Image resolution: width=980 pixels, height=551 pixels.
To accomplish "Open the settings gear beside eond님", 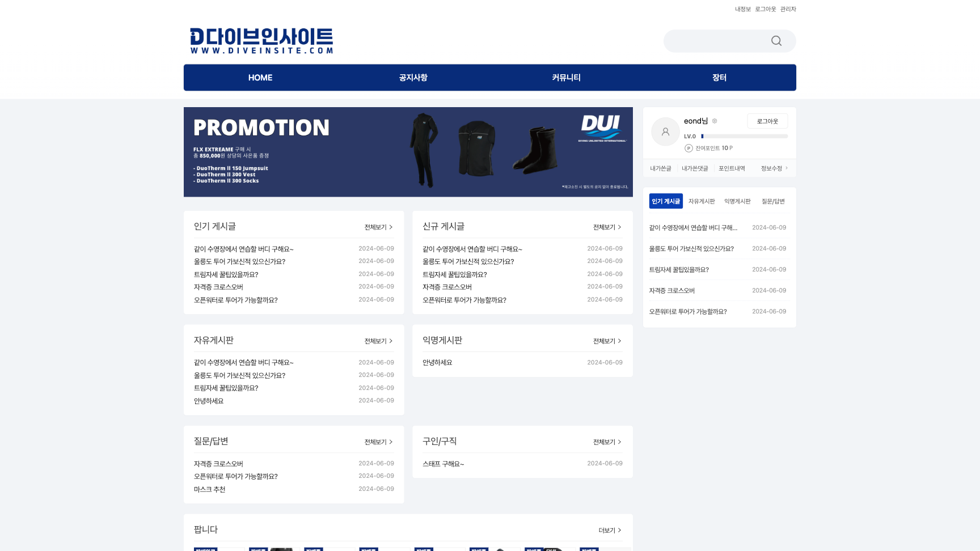I will tap(715, 121).
